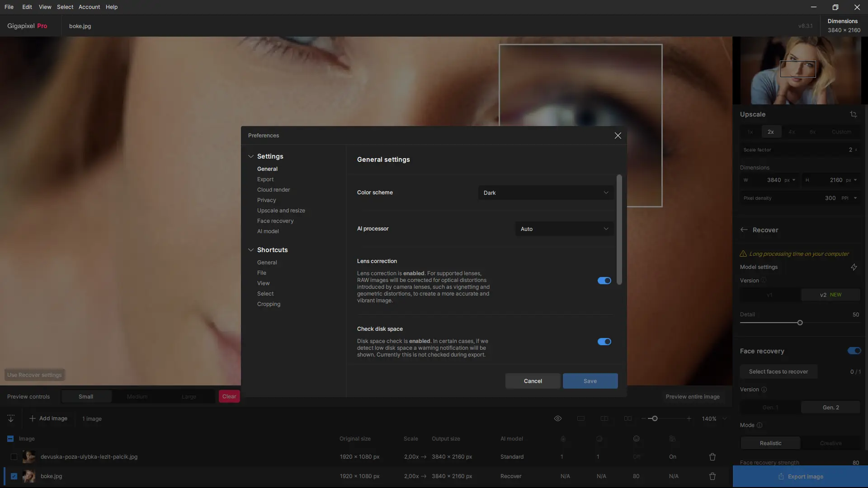Open the Account menu
The image size is (868, 488).
coord(89,7)
